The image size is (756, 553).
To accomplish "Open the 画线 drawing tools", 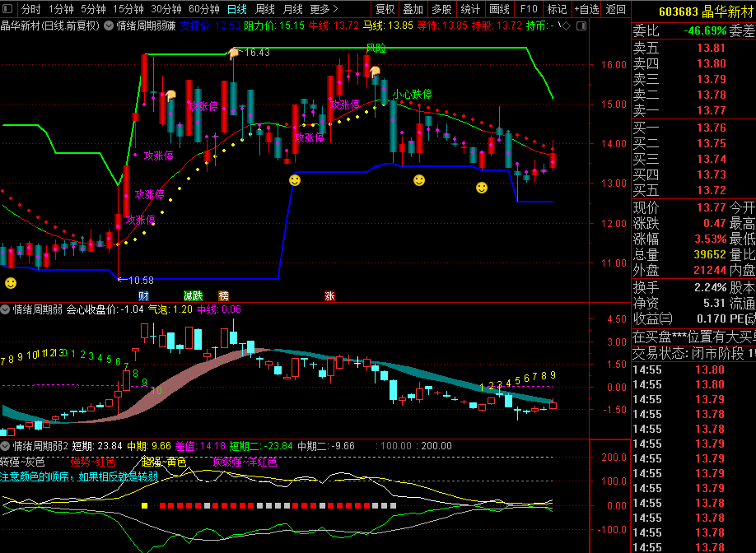I will (x=499, y=9).
